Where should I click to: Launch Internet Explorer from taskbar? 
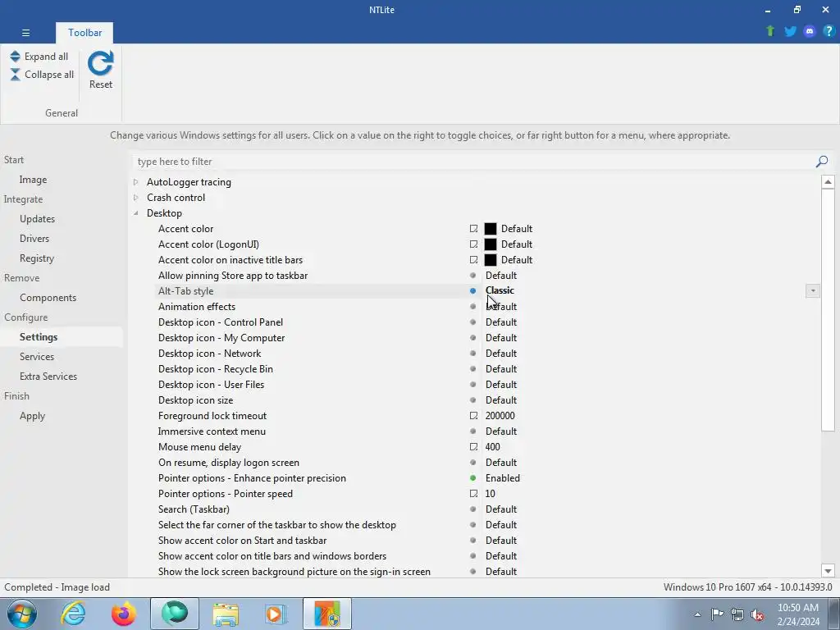coord(73,614)
